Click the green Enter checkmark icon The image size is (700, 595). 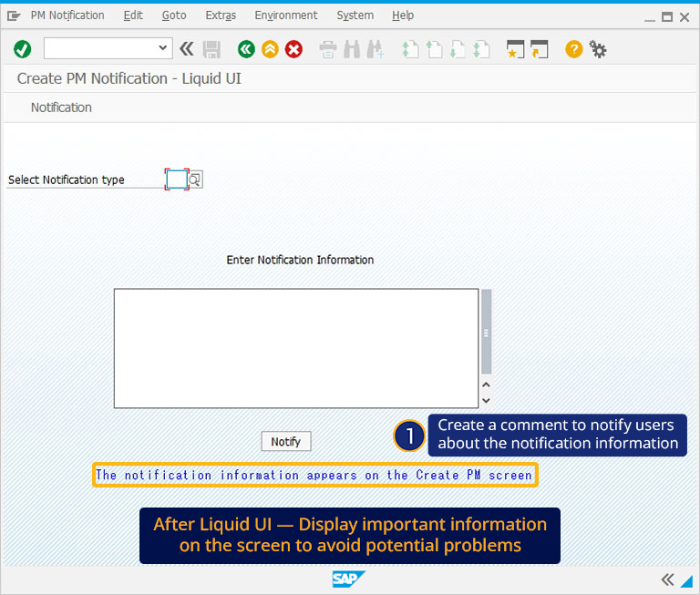pyautogui.click(x=22, y=49)
